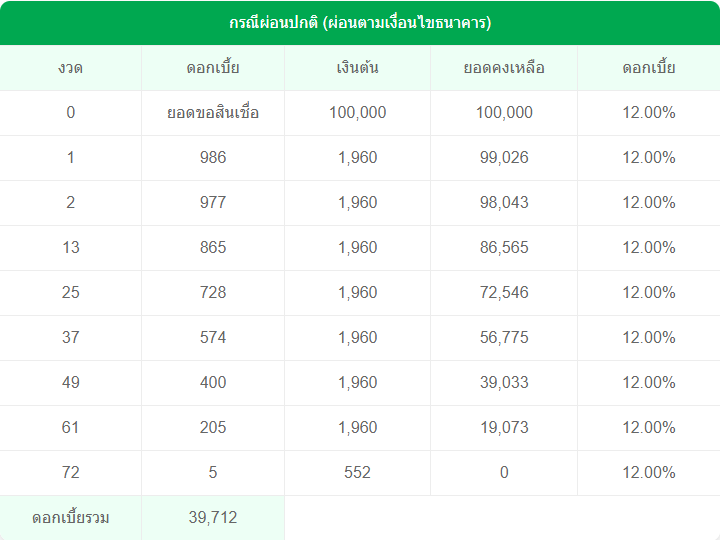Click the "งวด" column header
The height and width of the screenshot is (540, 720).
coord(70,68)
